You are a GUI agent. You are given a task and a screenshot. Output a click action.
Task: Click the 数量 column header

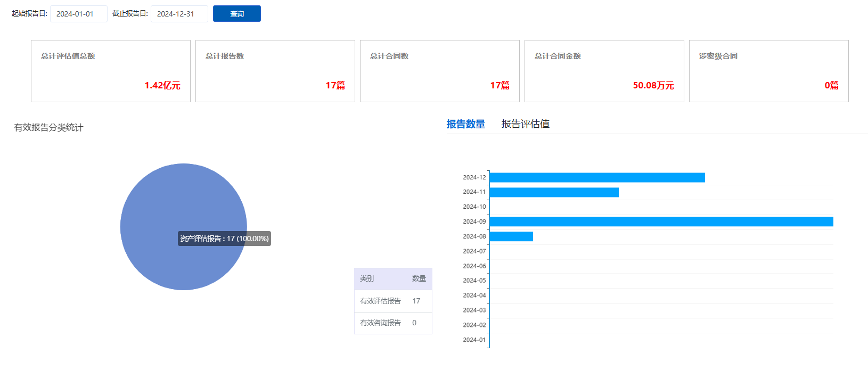[419, 278]
